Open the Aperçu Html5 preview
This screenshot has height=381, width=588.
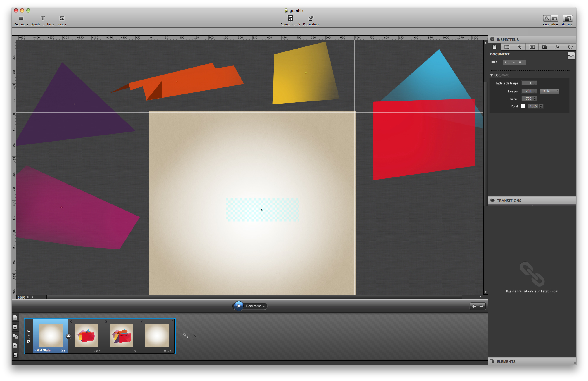290,19
